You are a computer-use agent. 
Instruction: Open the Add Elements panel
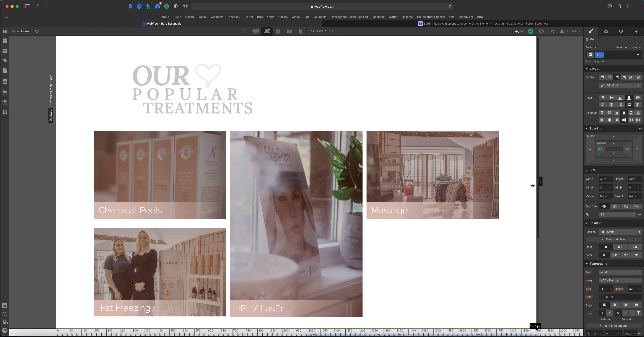pyautogui.click(x=5, y=41)
